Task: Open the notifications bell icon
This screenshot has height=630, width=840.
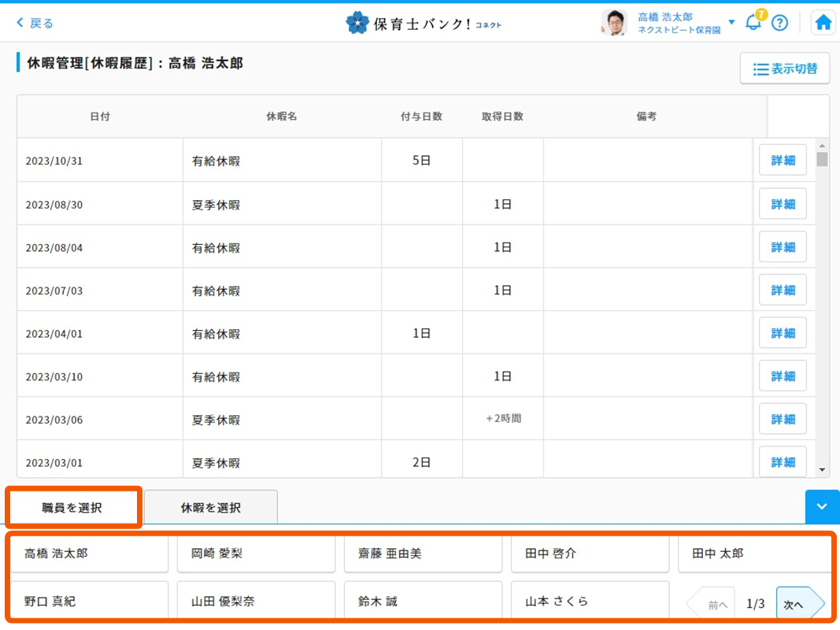Action: (753, 22)
